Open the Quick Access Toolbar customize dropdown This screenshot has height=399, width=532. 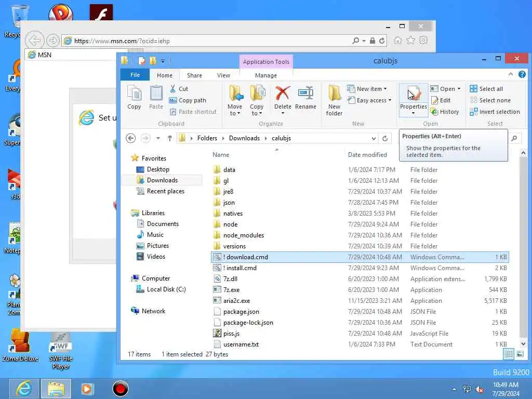[x=163, y=61]
